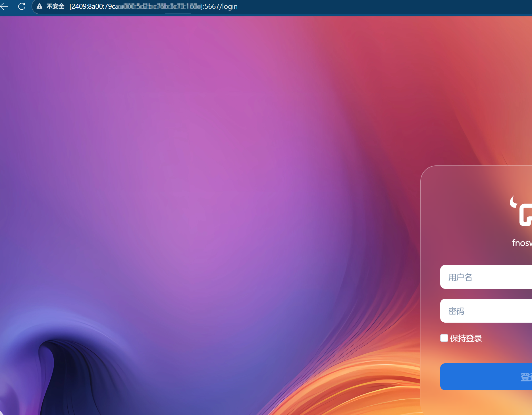Click the orange wave streaks in wallpaper

(x=355, y=384)
